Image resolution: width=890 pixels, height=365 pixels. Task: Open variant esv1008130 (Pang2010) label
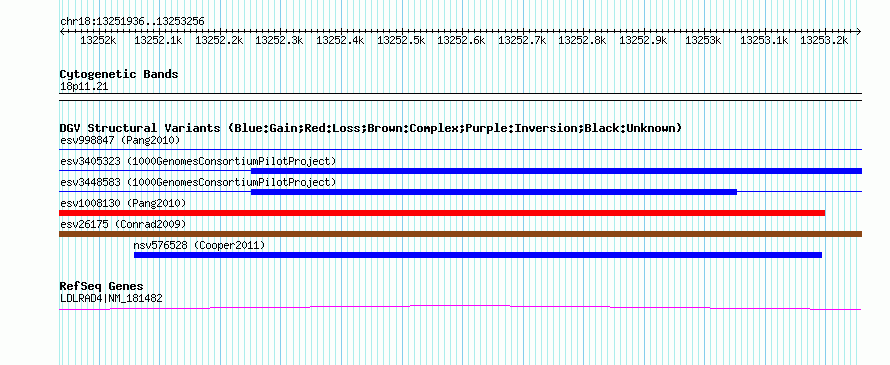[x=123, y=203]
